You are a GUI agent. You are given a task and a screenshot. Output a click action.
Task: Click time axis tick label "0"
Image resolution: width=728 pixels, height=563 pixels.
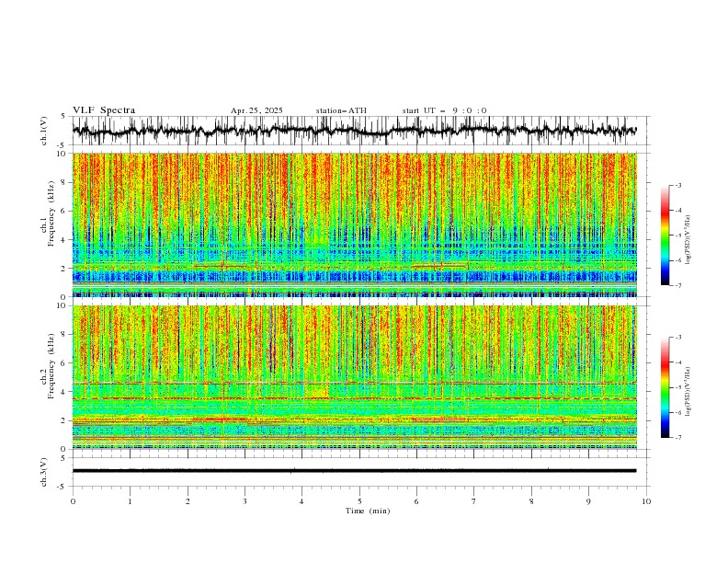click(x=73, y=501)
